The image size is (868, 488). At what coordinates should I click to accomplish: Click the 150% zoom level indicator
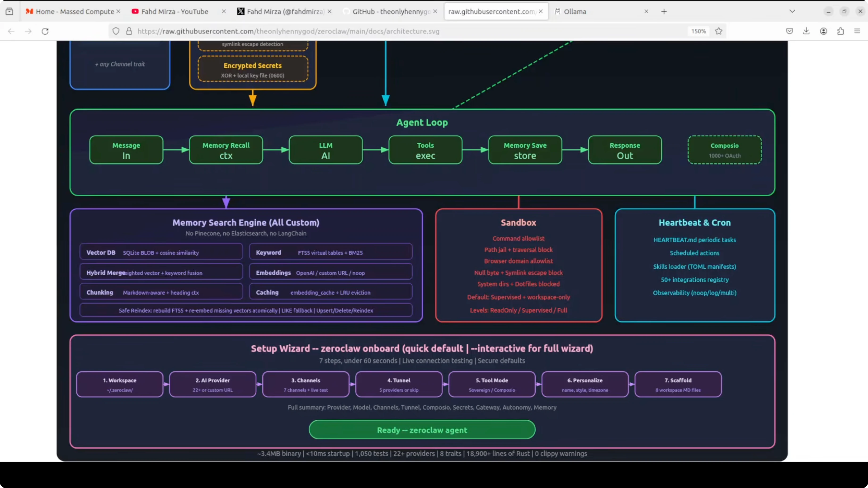[x=698, y=31]
